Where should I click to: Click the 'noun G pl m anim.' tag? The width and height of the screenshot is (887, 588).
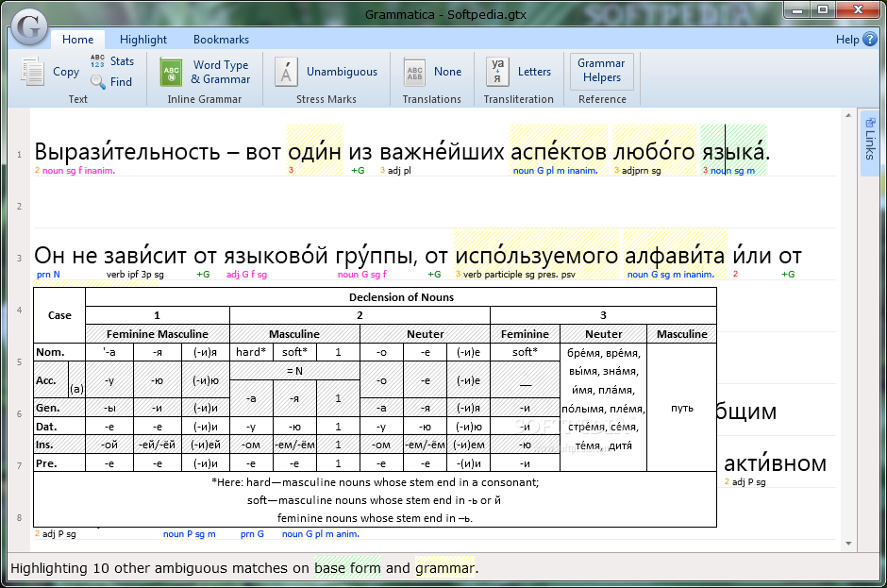pyautogui.click(x=320, y=533)
